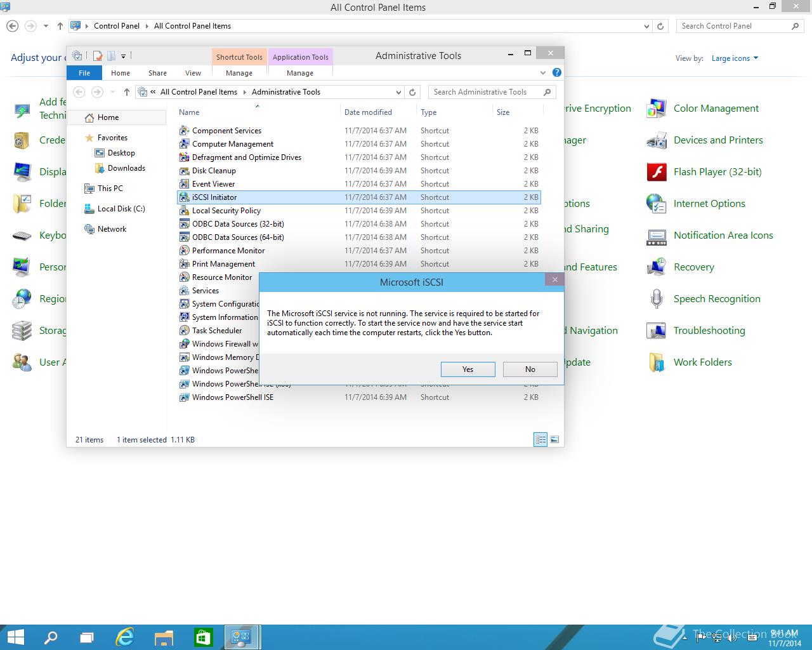Expand the Control Panel address bar dropdown

pyautogui.click(x=646, y=26)
